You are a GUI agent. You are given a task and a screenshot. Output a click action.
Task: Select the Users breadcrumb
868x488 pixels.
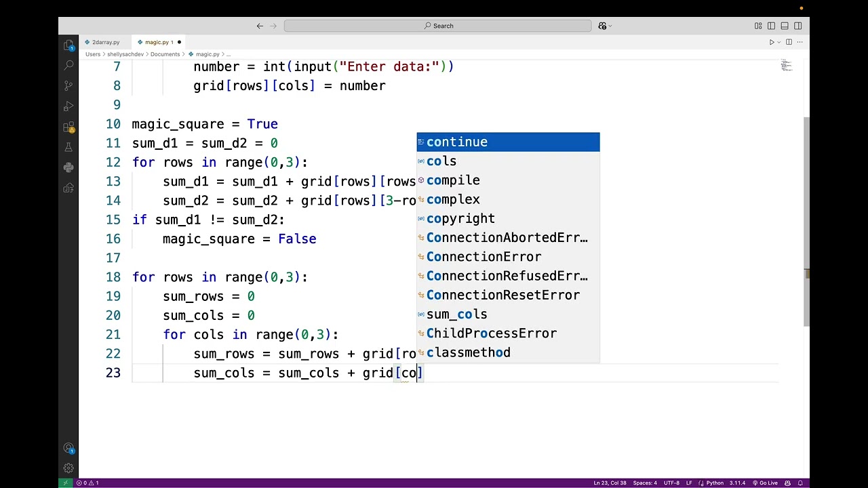coord(93,54)
